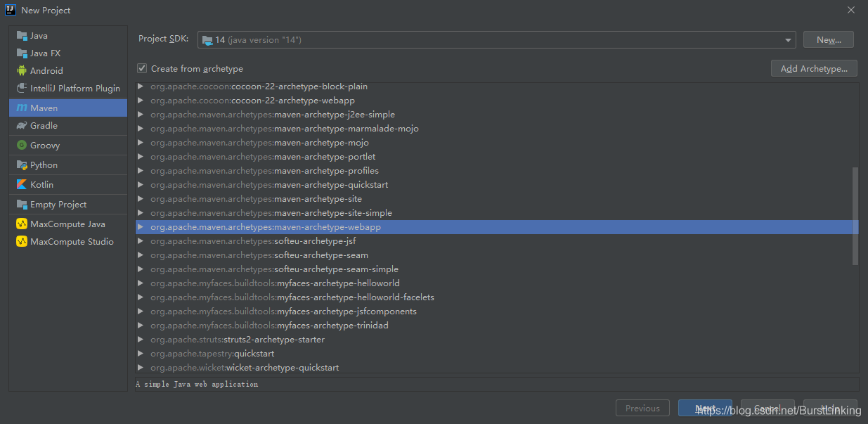Image resolution: width=868 pixels, height=424 pixels.
Task: Select IntelliJ Platform Plugin project type
Action: point(68,89)
